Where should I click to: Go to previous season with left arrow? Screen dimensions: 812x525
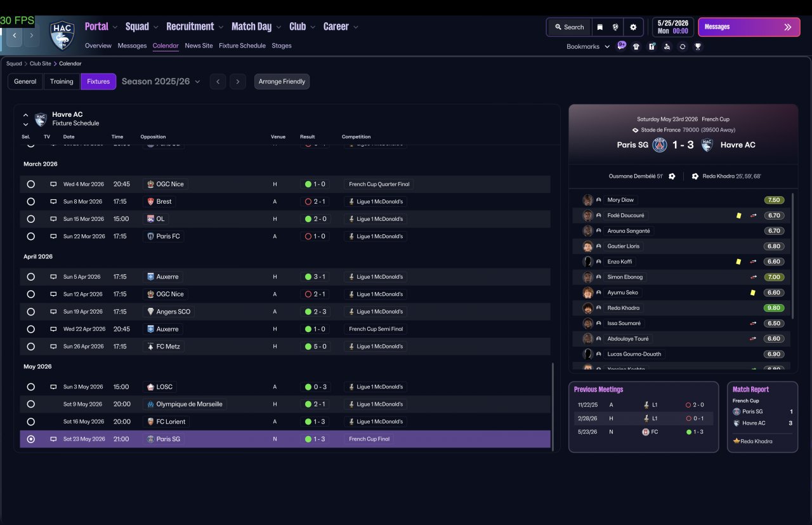pyautogui.click(x=218, y=81)
